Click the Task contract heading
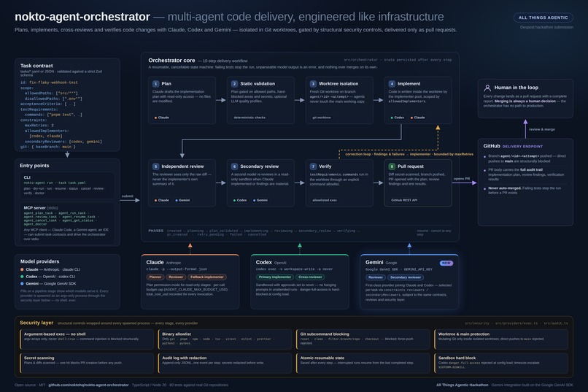This screenshot has width=588, height=392. (36, 66)
